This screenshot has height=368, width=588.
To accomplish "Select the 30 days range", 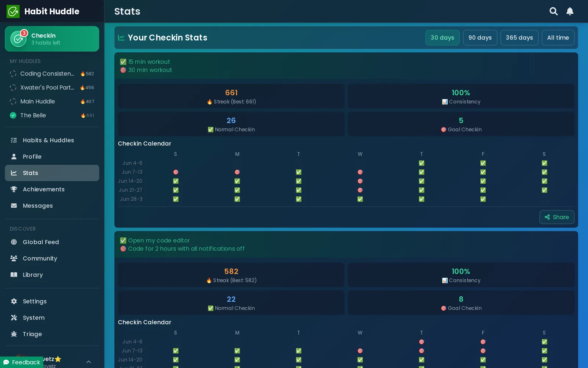I will click(x=442, y=38).
